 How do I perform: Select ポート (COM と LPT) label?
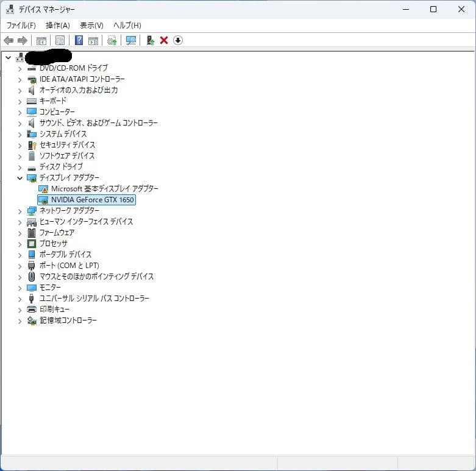tap(69, 265)
